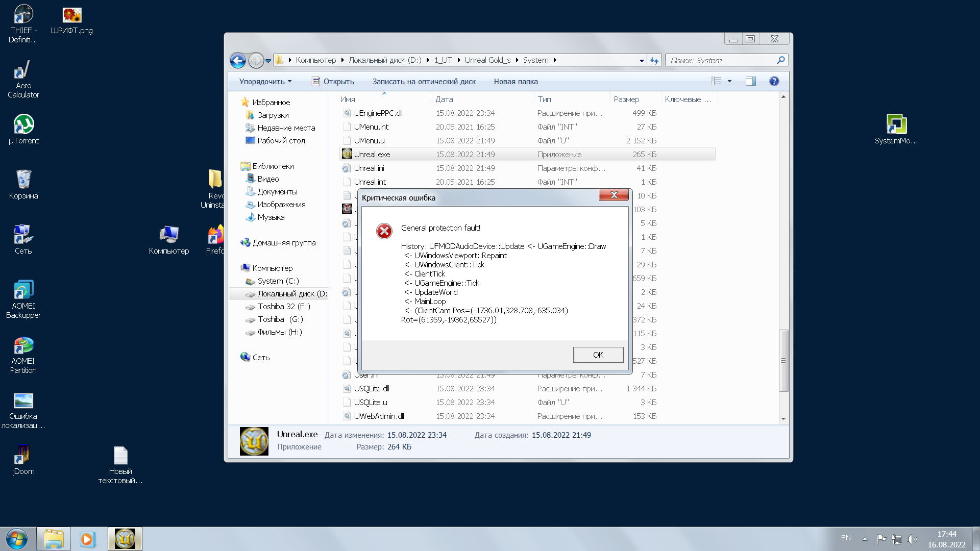The height and width of the screenshot is (551, 980).
Task: Click the Новая папка button
Action: (x=516, y=82)
